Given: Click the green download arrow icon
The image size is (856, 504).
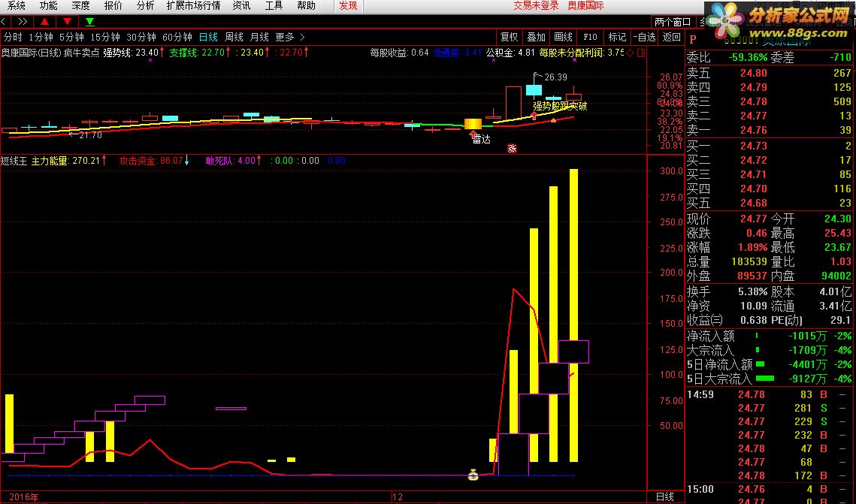Looking at the screenshot, I should click(90, 21).
